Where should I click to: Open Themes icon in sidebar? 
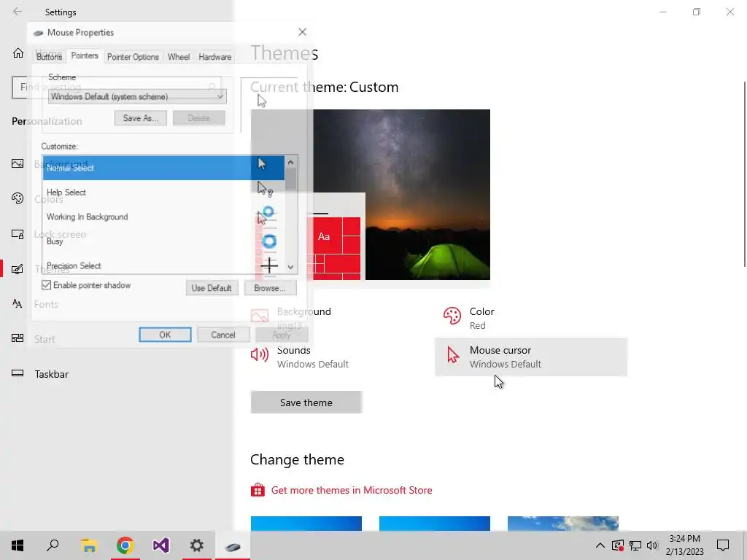click(18, 269)
